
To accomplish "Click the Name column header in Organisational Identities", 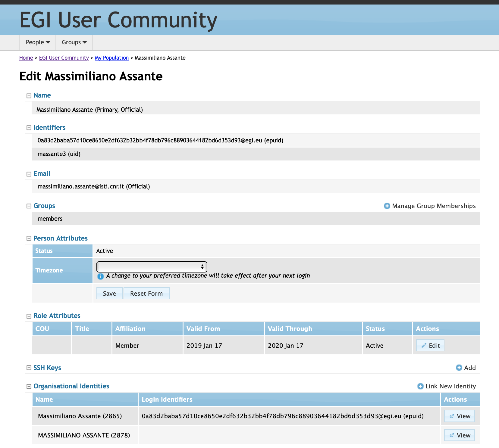I will [x=85, y=400].
